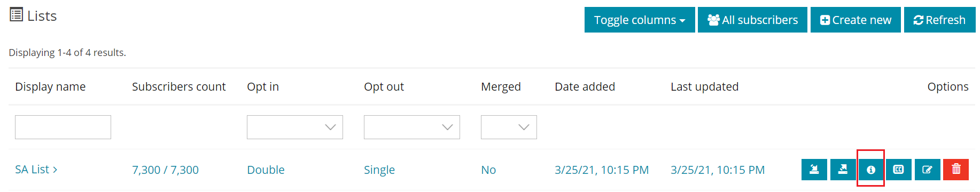This screenshot has height=192, width=980.
Task: Expand the Opt in filter dropdown
Action: 295,127
